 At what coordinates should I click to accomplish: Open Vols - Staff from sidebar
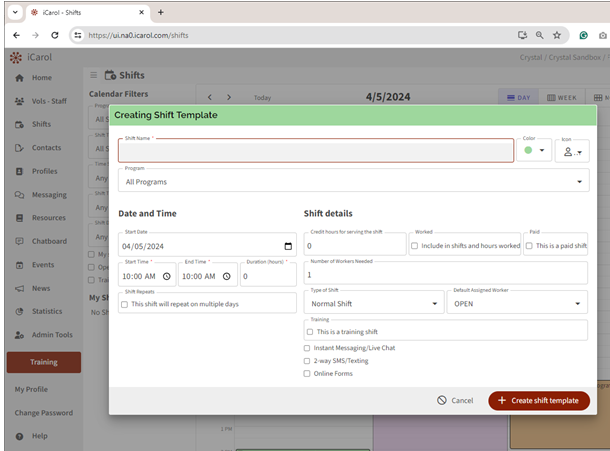[x=19, y=101]
